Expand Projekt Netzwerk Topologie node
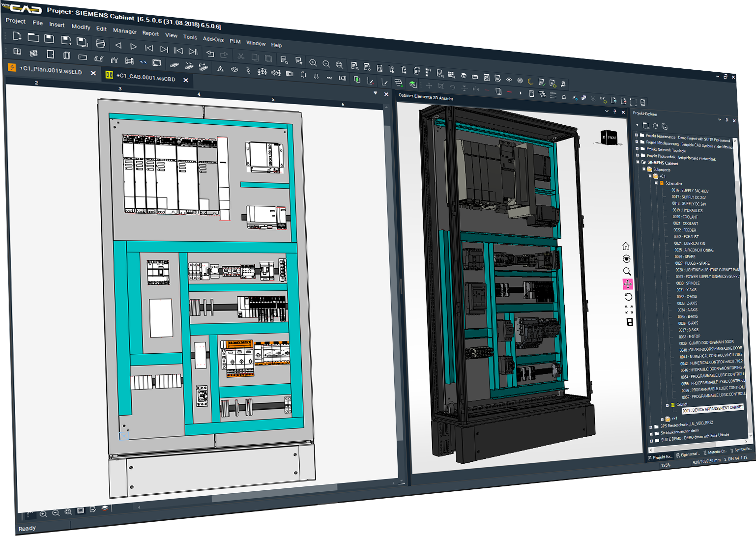Image resolution: width=756 pixels, height=536 pixels. coord(638,148)
